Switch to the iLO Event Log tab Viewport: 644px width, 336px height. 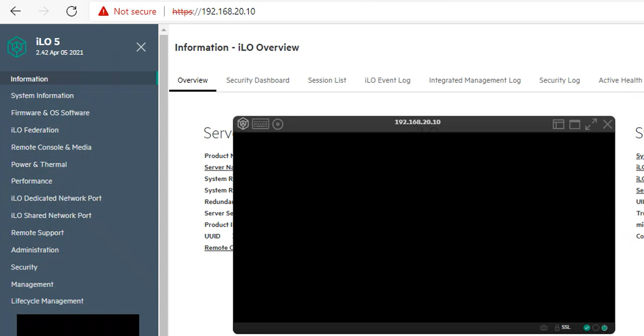387,80
